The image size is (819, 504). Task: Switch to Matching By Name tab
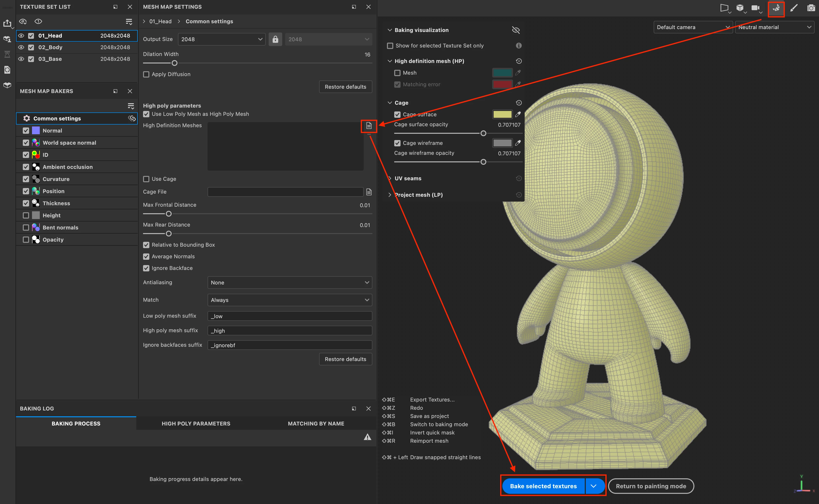pos(316,423)
